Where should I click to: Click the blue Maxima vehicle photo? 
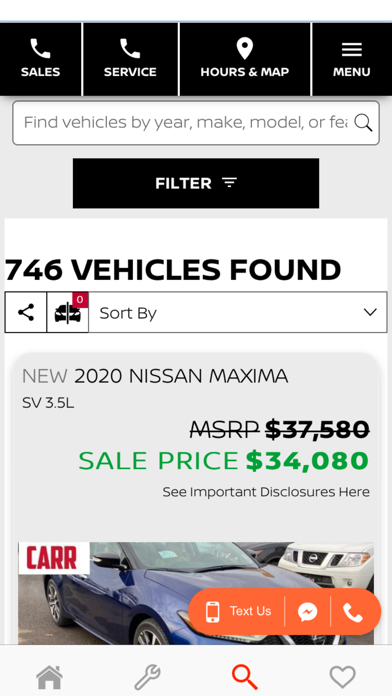tap(196, 593)
